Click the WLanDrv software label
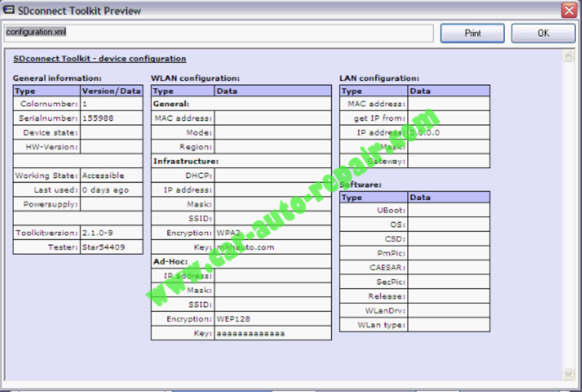582x392 pixels. tap(386, 311)
